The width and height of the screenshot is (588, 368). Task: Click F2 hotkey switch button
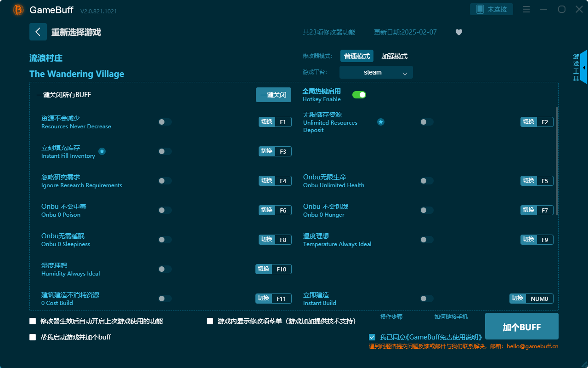tap(537, 122)
